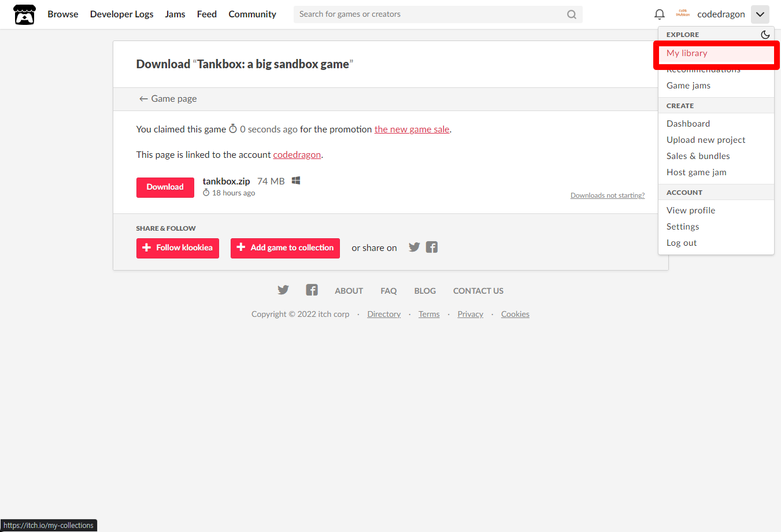Click the tankbox.zip file name

pos(226,182)
